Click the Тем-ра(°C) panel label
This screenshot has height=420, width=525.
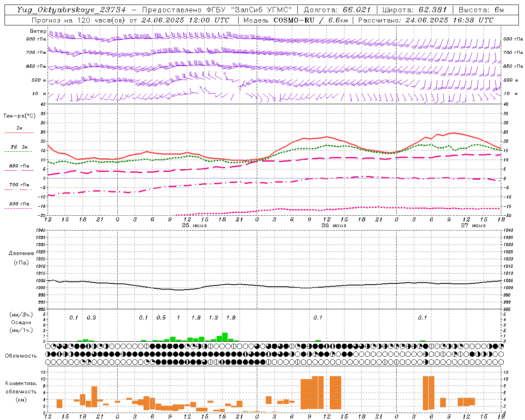19,116
